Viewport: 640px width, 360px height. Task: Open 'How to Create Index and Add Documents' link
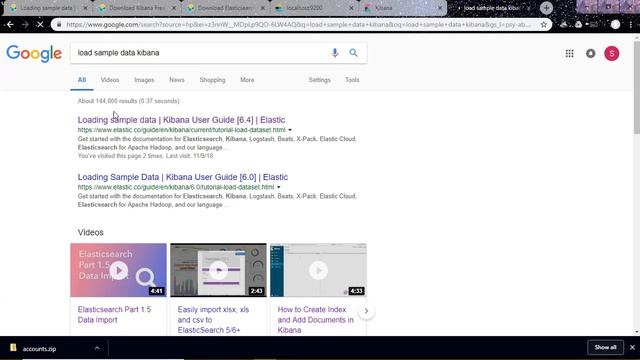click(x=316, y=320)
